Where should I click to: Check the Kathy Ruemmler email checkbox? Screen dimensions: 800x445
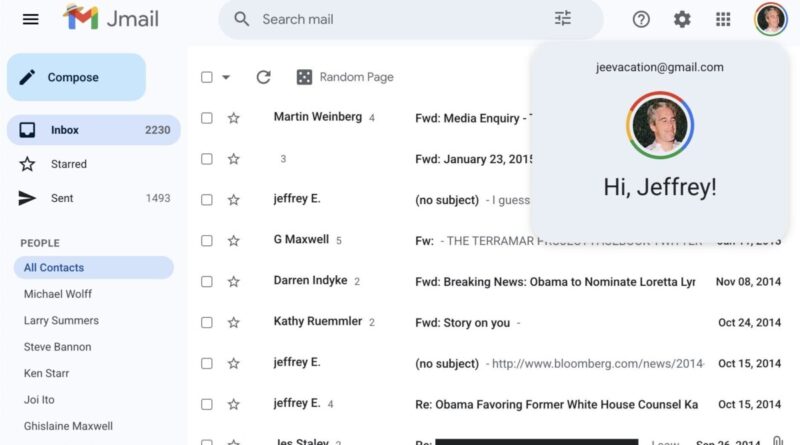tap(207, 323)
